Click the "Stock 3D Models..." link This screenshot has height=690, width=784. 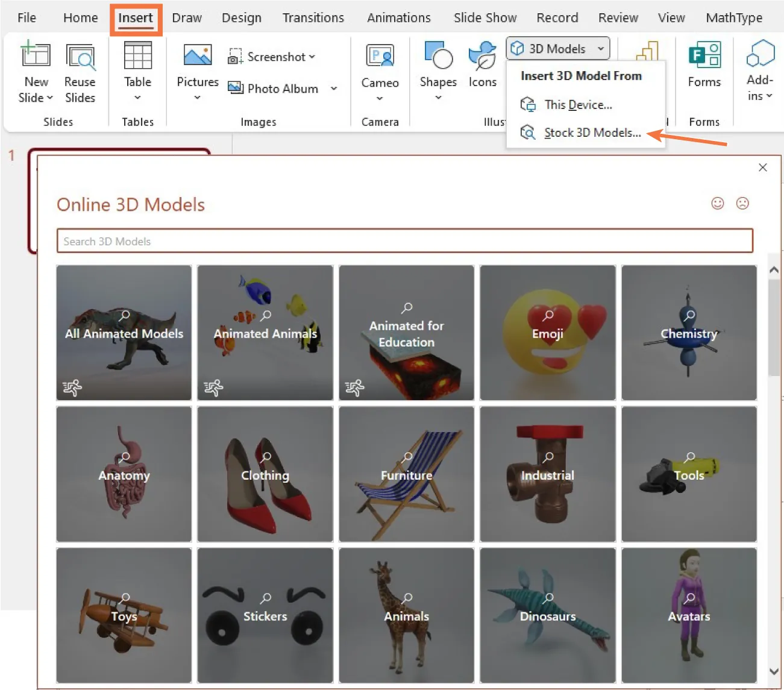tap(592, 132)
